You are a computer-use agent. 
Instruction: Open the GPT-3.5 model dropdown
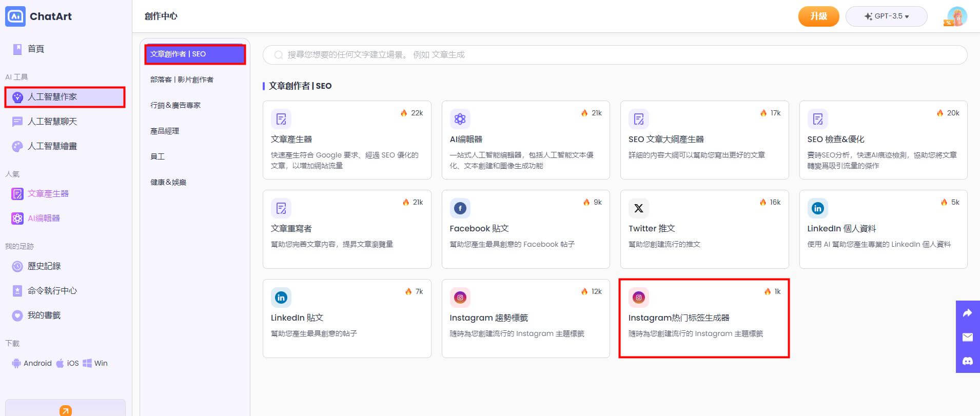[886, 16]
